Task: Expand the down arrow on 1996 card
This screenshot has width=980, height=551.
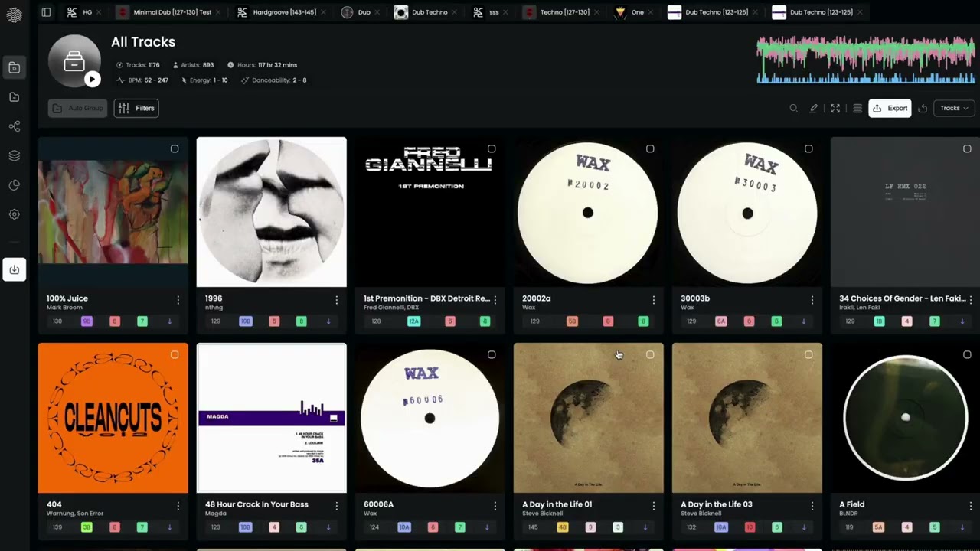Action: [x=328, y=321]
